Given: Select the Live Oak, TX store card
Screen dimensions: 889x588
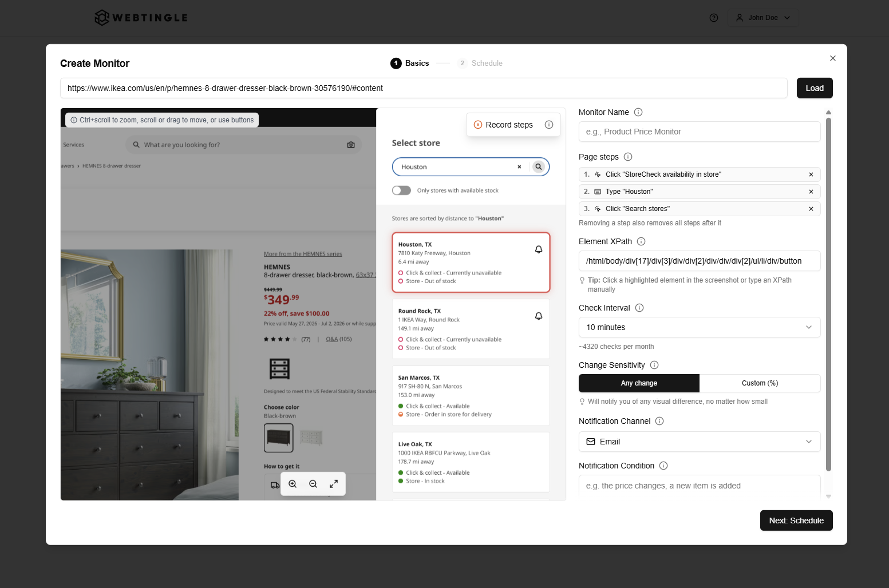Looking at the screenshot, I should pos(471,462).
